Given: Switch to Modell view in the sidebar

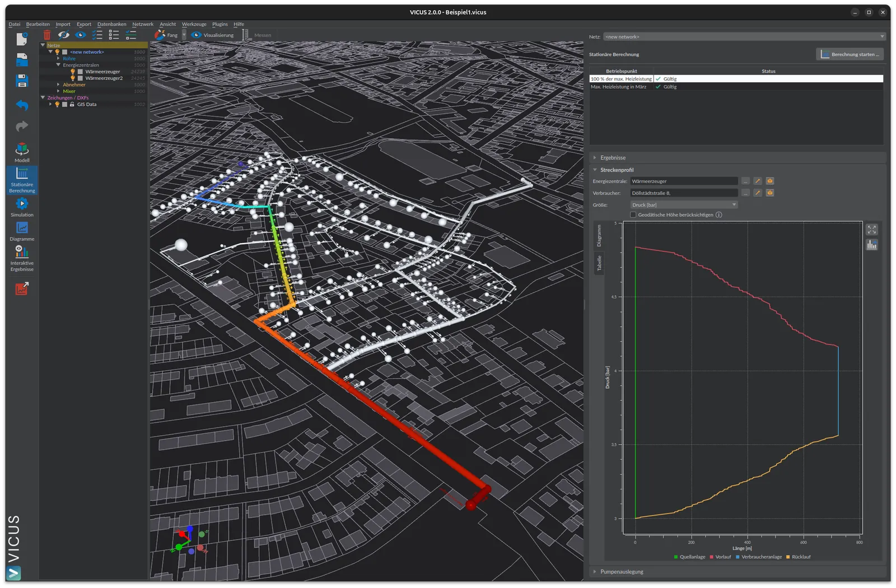Looking at the screenshot, I should pos(22,152).
